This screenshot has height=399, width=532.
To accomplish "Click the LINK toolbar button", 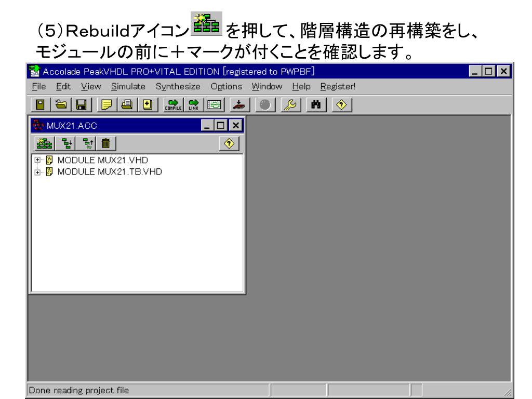I will pyautogui.click(x=193, y=104).
